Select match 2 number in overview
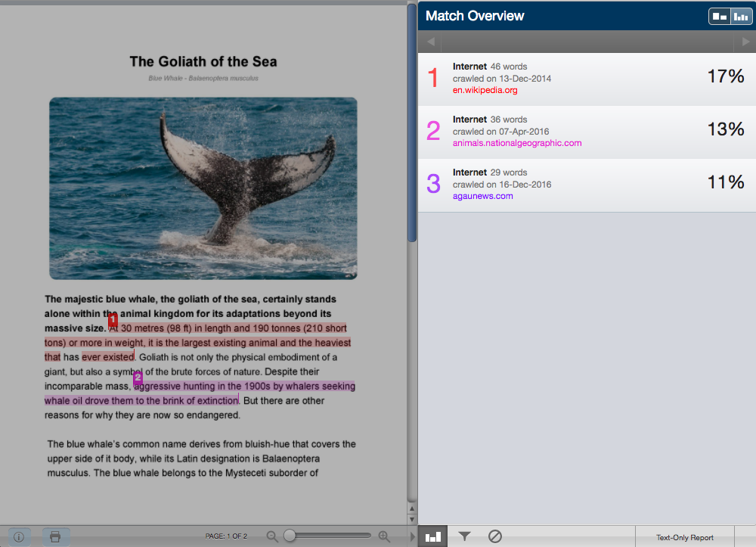Viewport: 756px width, 547px height. click(433, 131)
